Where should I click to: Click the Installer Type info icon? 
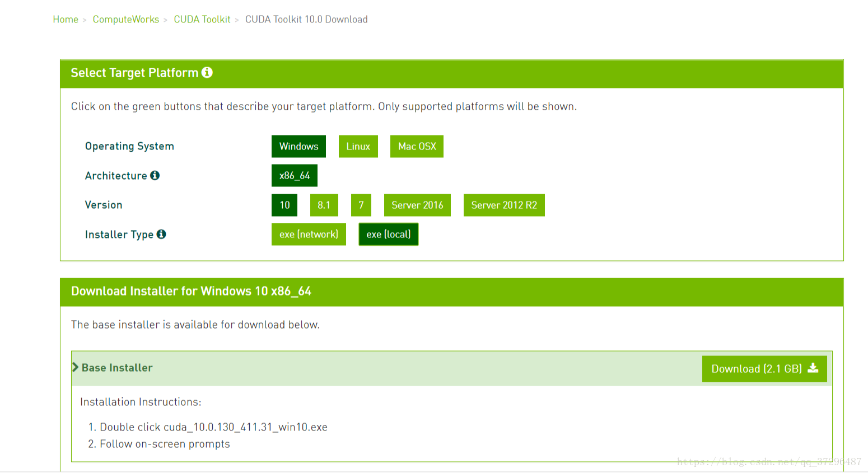[161, 234]
